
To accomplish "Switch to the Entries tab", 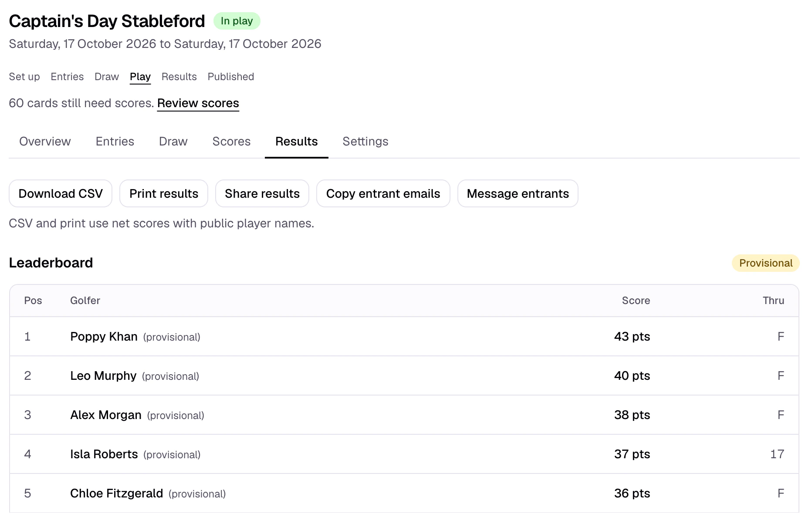I will (x=115, y=142).
